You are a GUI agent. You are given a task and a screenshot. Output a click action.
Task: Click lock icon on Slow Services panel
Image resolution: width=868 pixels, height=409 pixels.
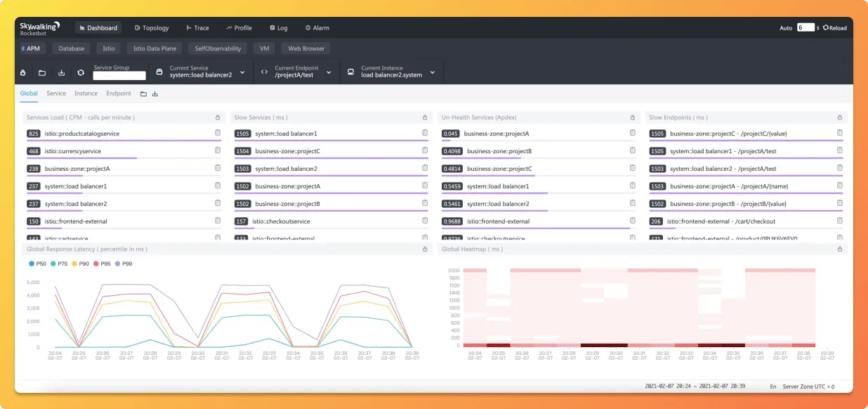coord(425,117)
